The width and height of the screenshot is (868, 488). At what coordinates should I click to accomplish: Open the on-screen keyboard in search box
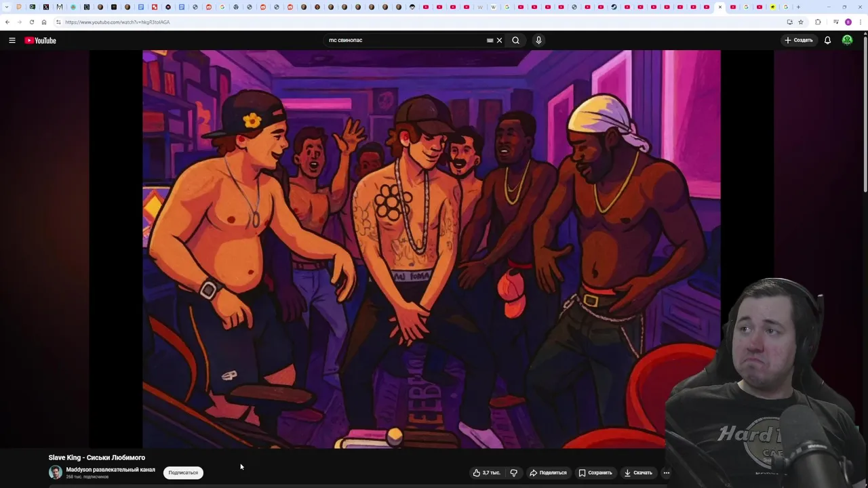coord(490,40)
